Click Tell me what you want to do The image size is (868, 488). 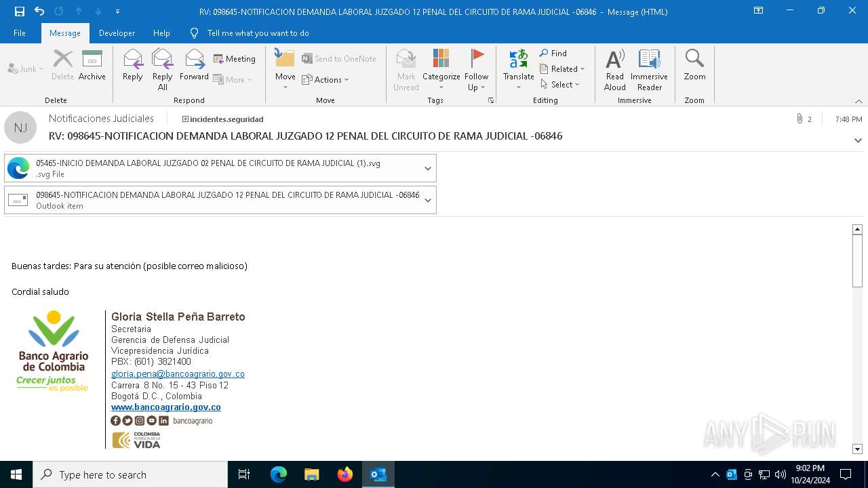click(258, 33)
